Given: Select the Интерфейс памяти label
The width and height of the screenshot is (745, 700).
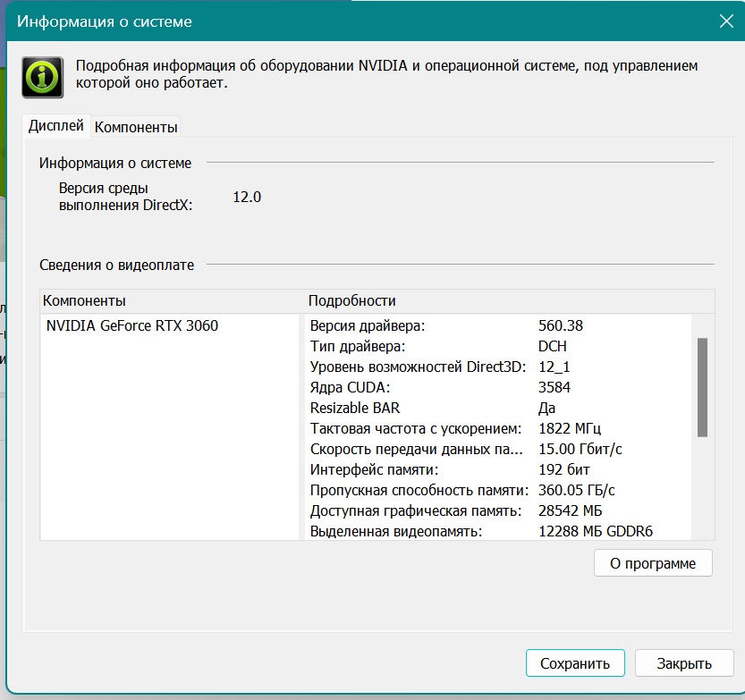Looking at the screenshot, I should tap(374, 469).
